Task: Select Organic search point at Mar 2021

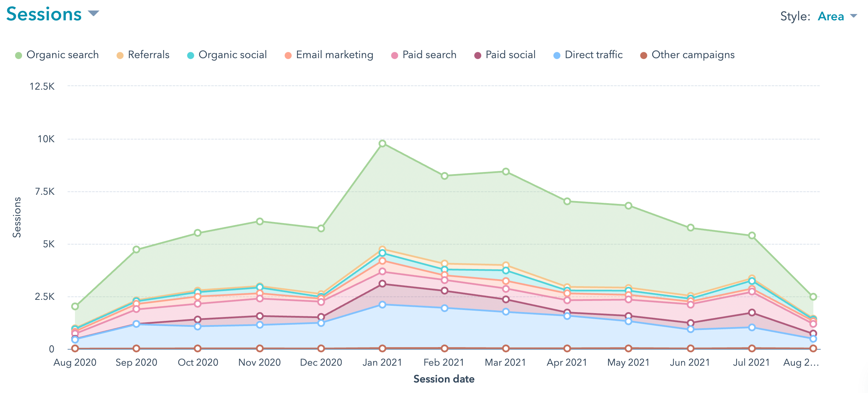Action: click(x=506, y=172)
